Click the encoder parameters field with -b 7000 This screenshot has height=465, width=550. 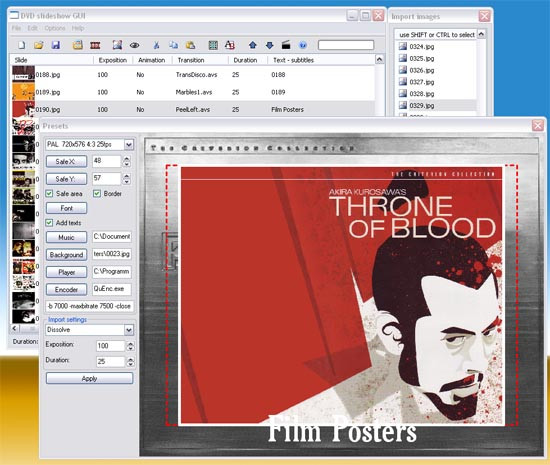[x=89, y=306]
